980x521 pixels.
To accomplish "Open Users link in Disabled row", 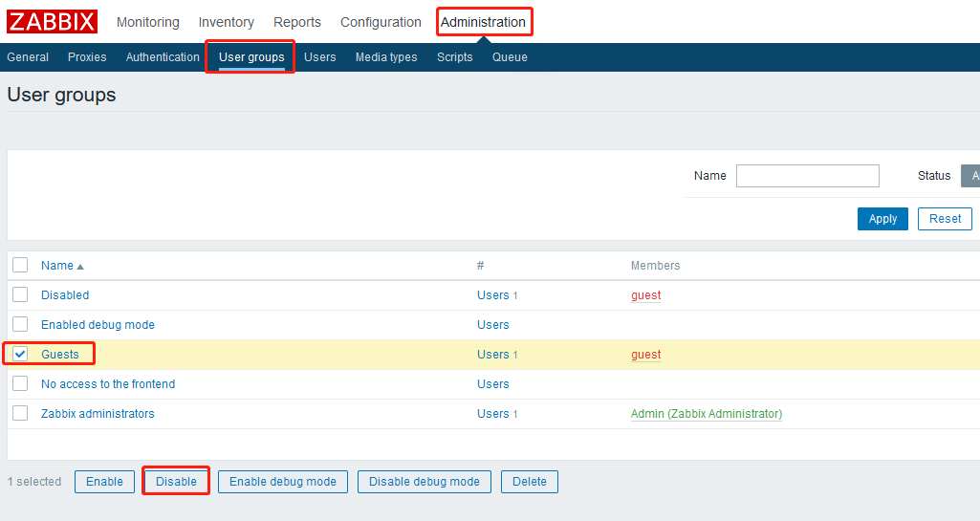I will (x=493, y=294).
